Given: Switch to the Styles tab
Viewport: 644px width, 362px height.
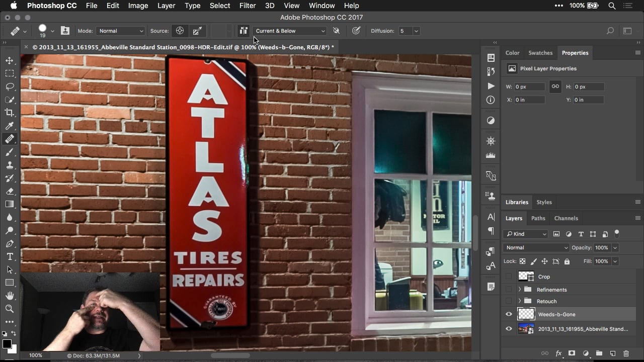Looking at the screenshot, I should click(544, 202).
